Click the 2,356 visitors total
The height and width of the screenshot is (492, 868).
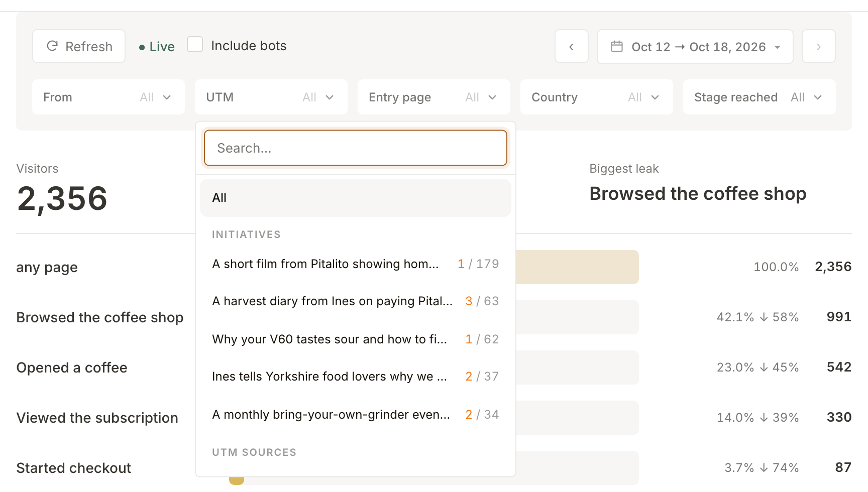point(62,198)
